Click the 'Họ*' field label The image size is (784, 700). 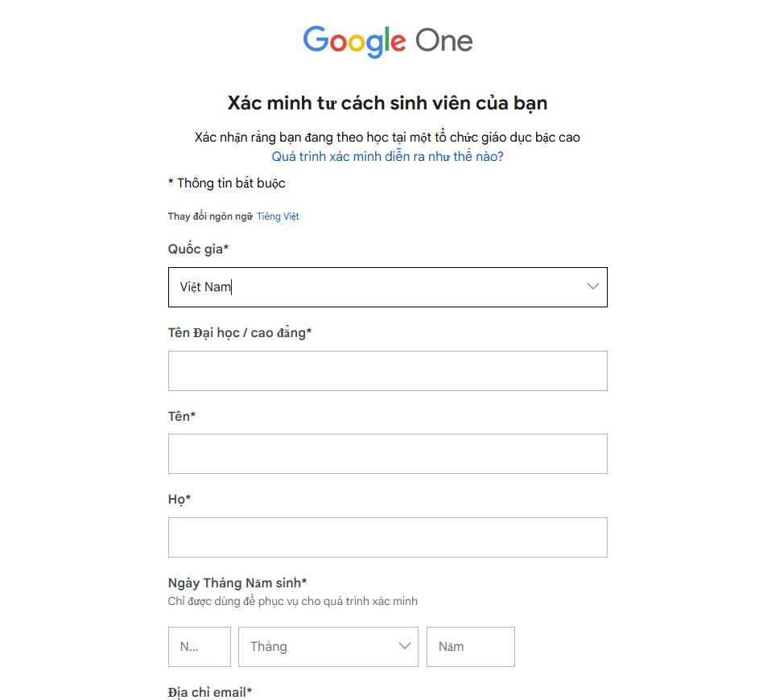point(179,500)
